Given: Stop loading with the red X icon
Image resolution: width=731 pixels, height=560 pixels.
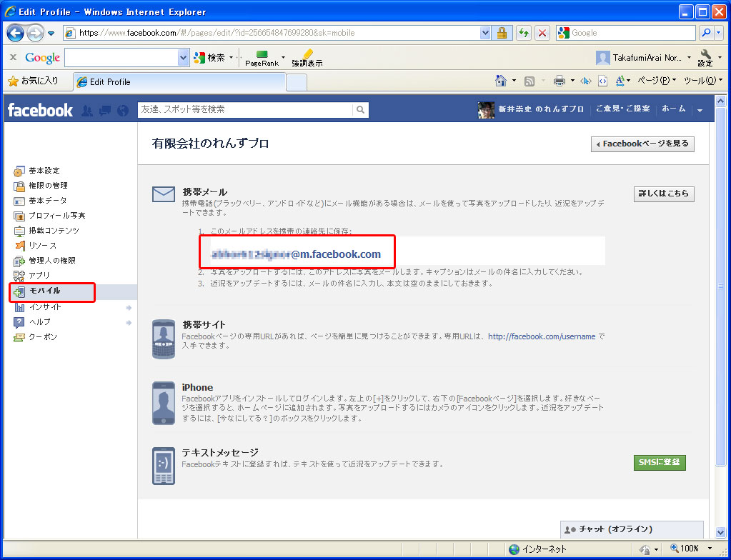Looking at the screenshot, I should pyautogui.click(x=542, y=33).
